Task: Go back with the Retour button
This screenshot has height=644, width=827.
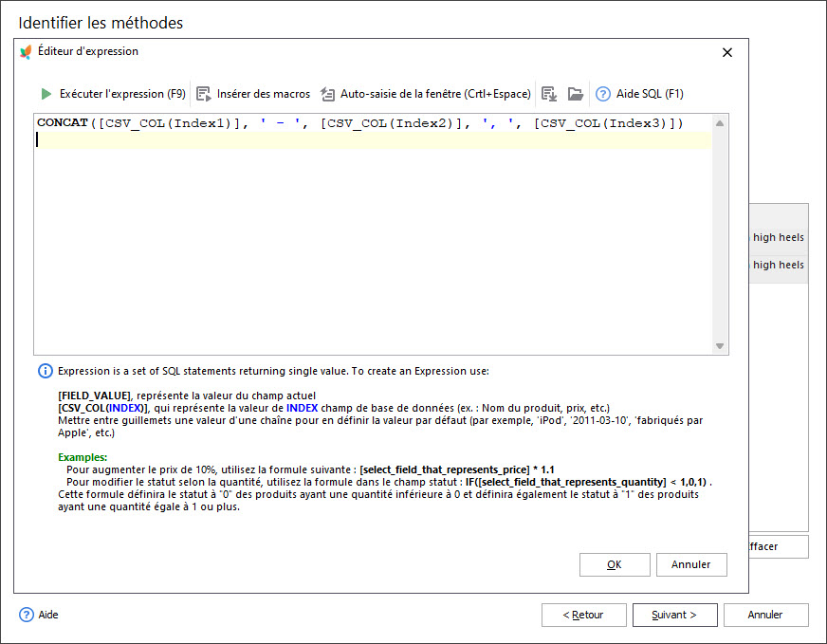Action: click(583, 615)
